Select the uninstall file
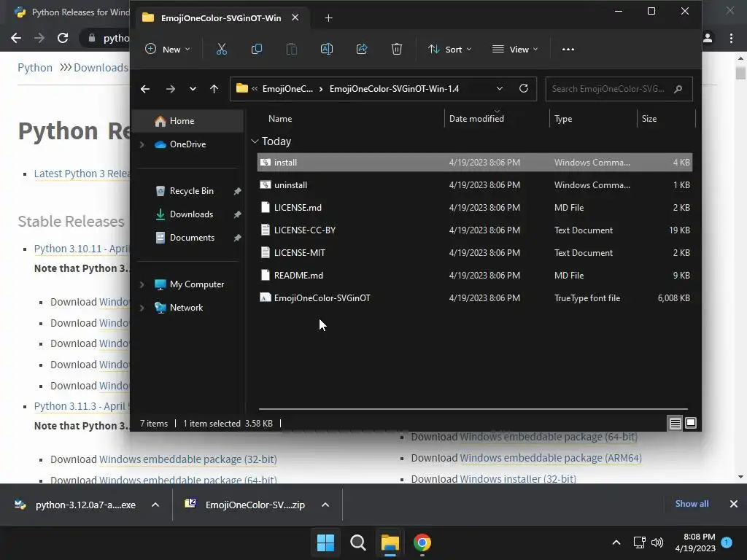The width and height of the screenshot is (747, 560). coord(474,184)
